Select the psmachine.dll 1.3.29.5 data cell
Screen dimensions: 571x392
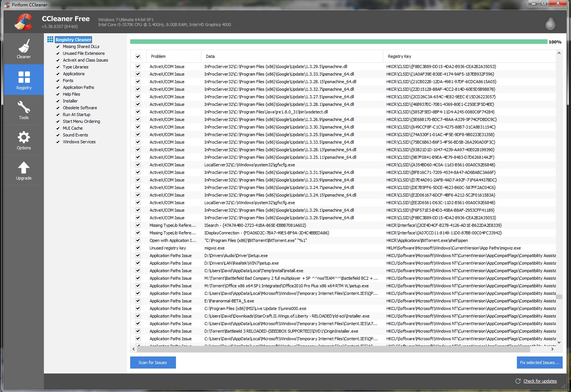[x=275, y=67]
